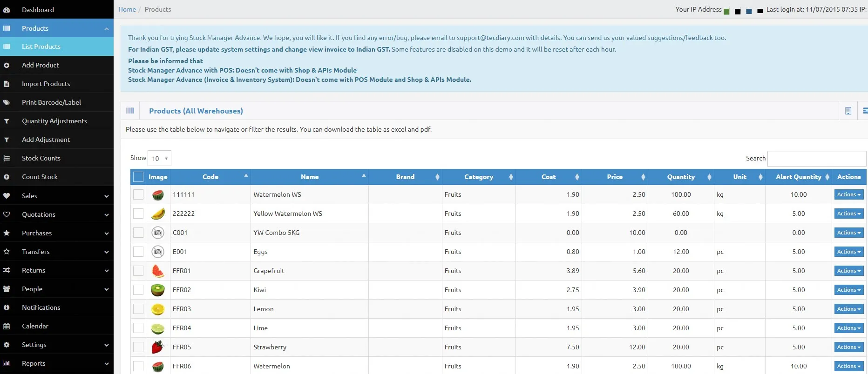
Task: Expand the Sales menu in the sidebar
Action: pos(57,196)
